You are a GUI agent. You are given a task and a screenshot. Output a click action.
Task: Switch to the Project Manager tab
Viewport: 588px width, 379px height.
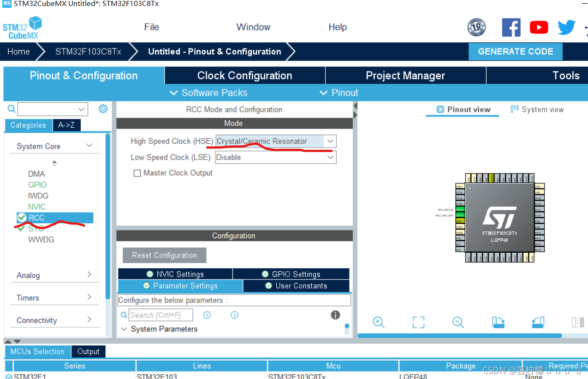point(405,76)
